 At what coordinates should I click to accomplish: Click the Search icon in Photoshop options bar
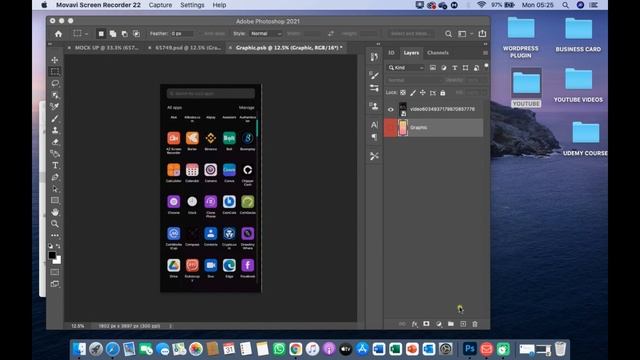click(x=448, y=34)
